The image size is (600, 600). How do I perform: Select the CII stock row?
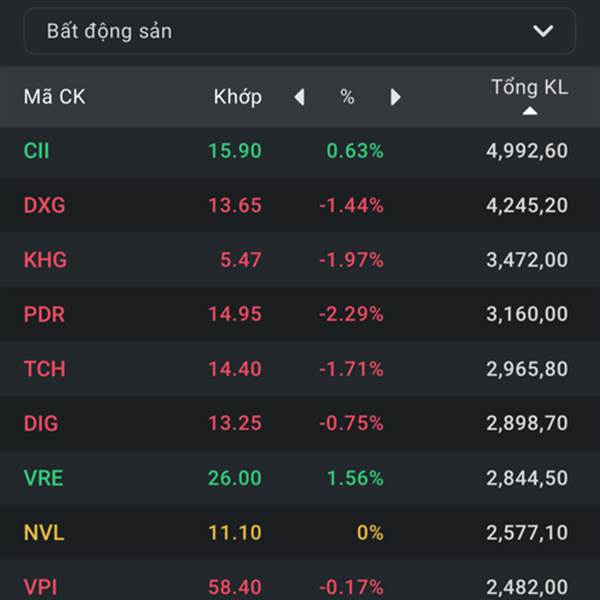pos(300,151)
